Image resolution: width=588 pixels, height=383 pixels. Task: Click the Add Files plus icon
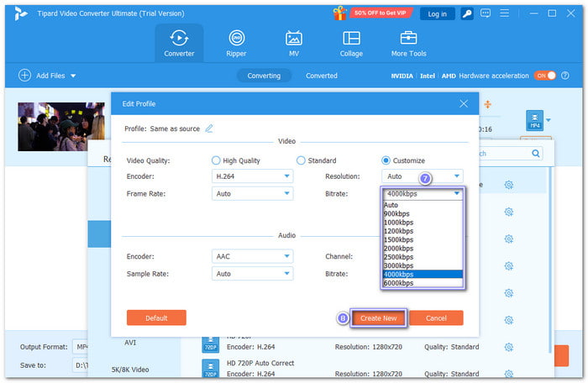(x=24, y=76)
